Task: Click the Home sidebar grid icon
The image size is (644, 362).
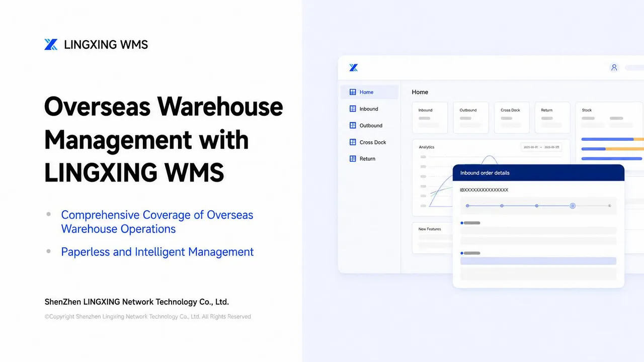Action: tap(353, 92)
